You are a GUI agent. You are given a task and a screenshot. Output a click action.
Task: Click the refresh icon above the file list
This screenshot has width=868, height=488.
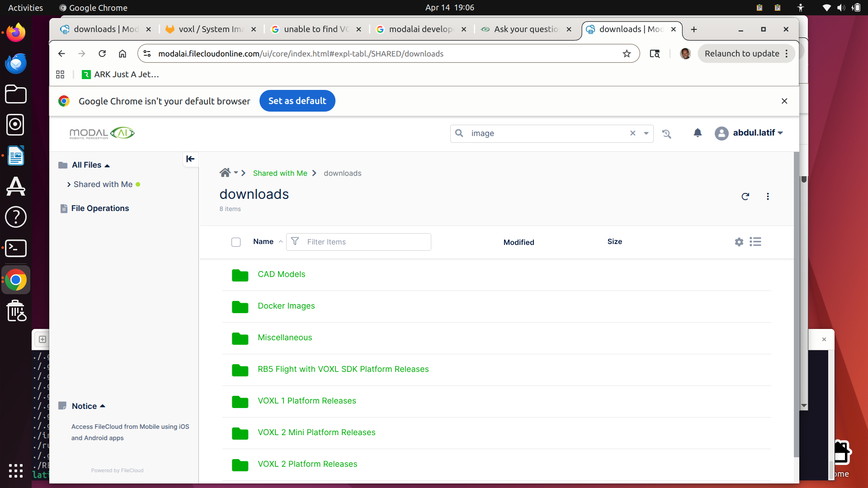click(745, 197)
